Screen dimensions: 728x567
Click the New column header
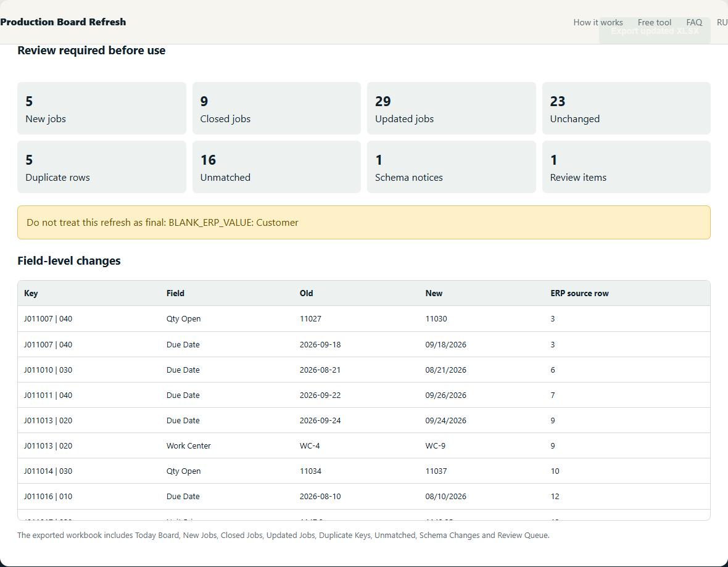pyautogui.click(x=434, y=293)
